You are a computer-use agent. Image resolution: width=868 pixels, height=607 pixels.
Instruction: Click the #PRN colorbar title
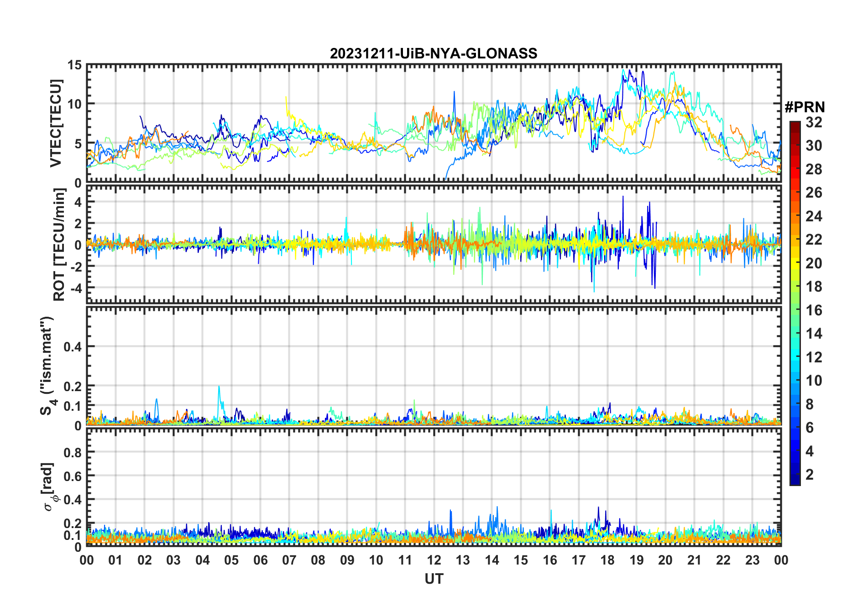coord(805,107)
